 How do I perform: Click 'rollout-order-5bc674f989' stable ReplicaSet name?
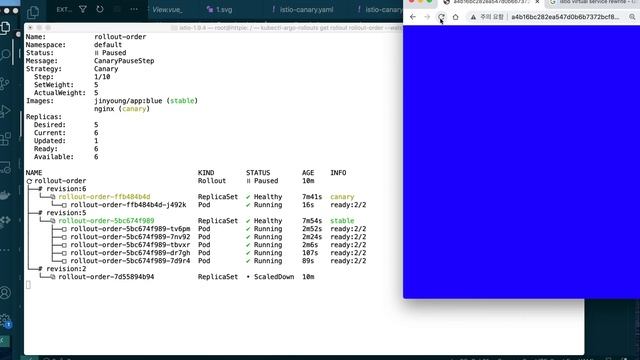pyautogui.click(x=106, y=221)
